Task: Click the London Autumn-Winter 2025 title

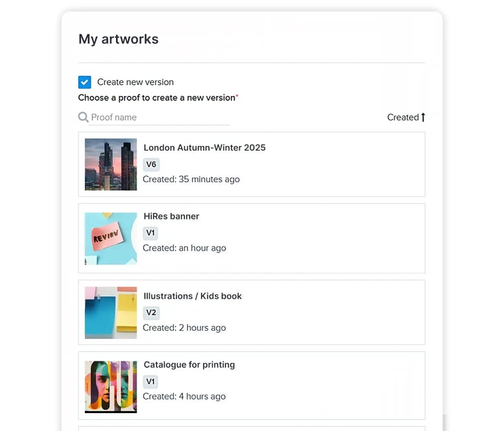Action: tap(204, 148)
